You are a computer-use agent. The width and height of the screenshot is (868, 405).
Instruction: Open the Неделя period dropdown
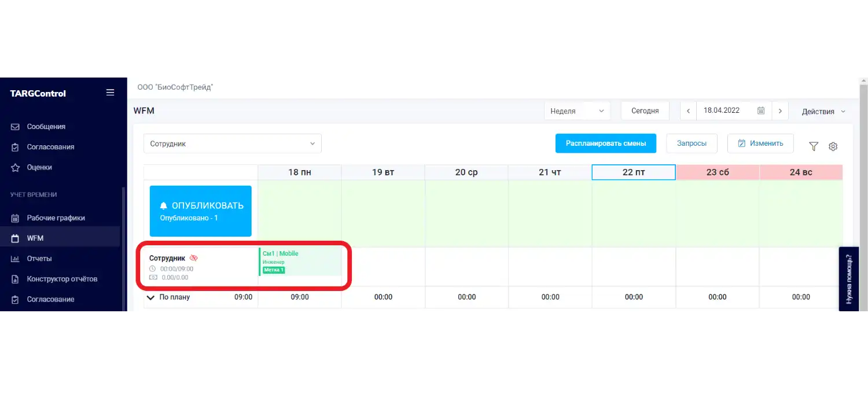pyautogui.click(x=577, y=111)
